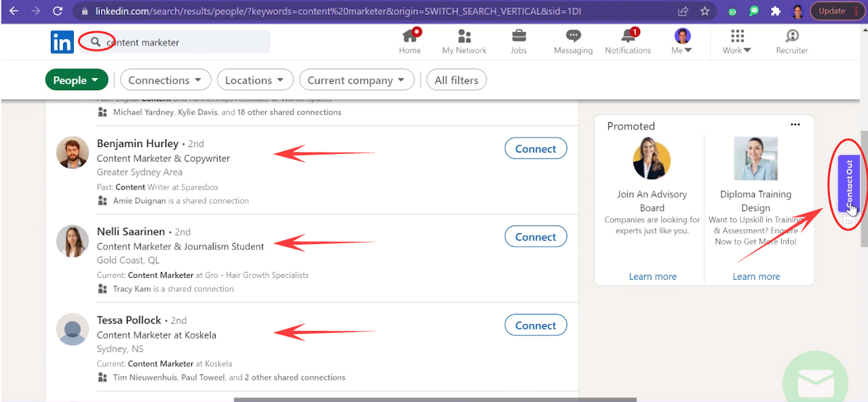The image size is (868, 402).
Task: Click the content marketer search field
Action: [x=174, y=42]
